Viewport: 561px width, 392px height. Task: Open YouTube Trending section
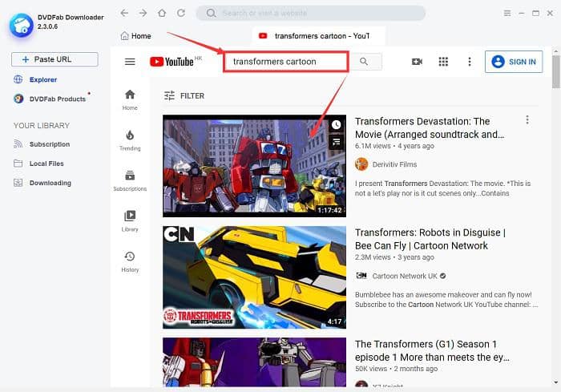130,140
